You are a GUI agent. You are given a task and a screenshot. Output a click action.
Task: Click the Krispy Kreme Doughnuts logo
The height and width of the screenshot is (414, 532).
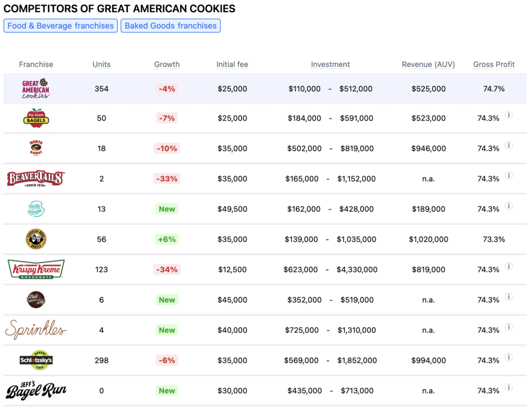click(36, 269)
